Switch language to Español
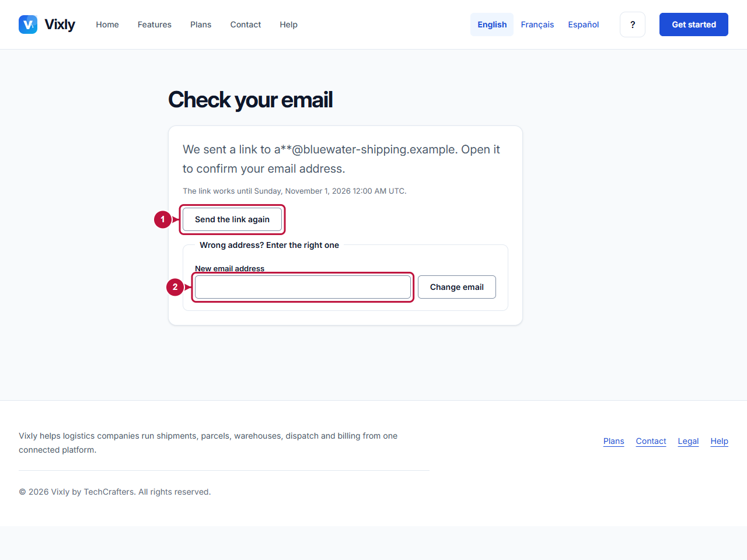747x560 pixels. coord(584,24)
